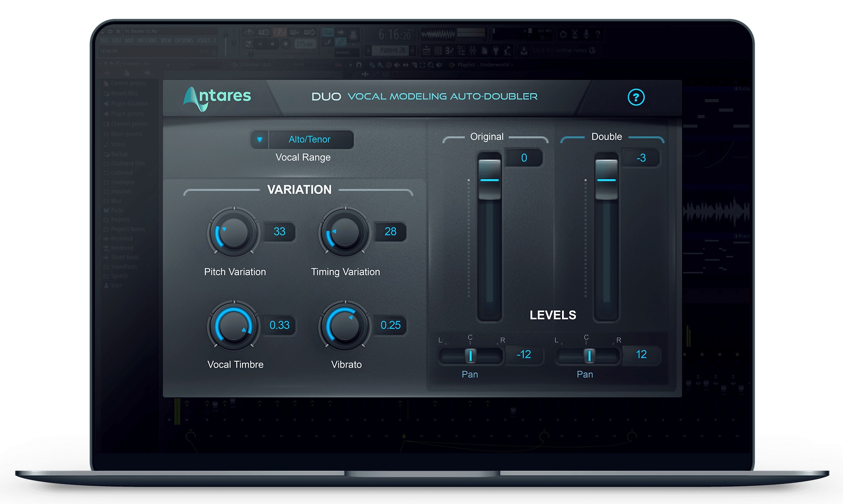Open the Sliced beats folder in browser

pyautogui.click(x=121, y=257)
